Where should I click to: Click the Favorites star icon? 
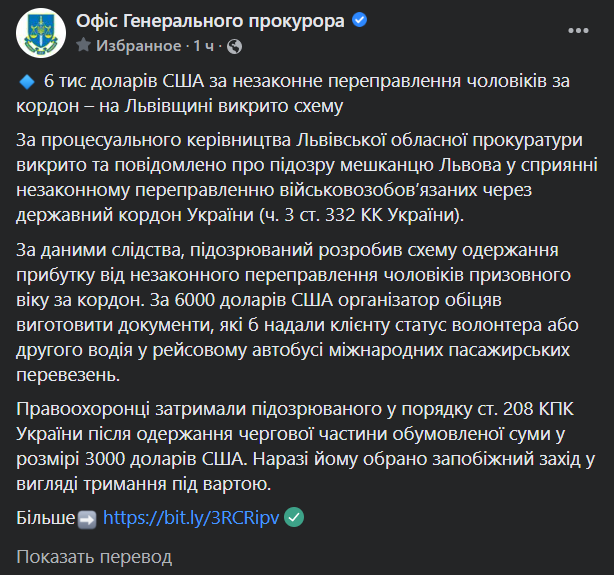point(83,46)
